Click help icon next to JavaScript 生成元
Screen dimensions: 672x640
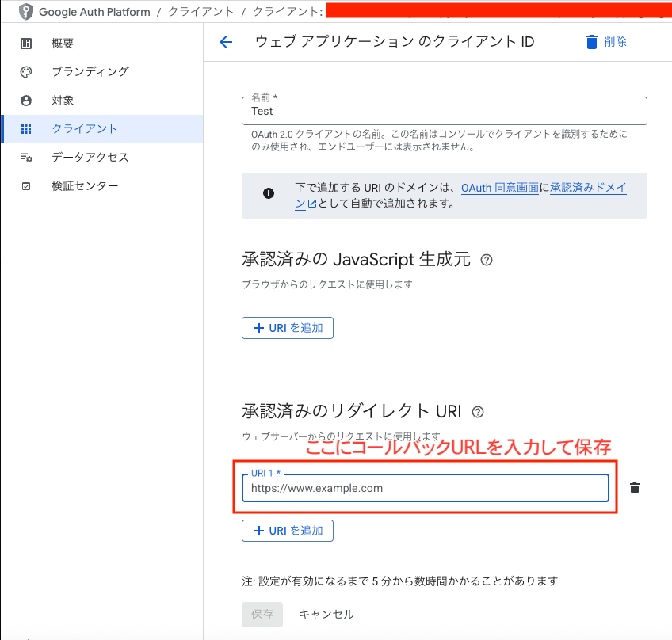(487, 260)
